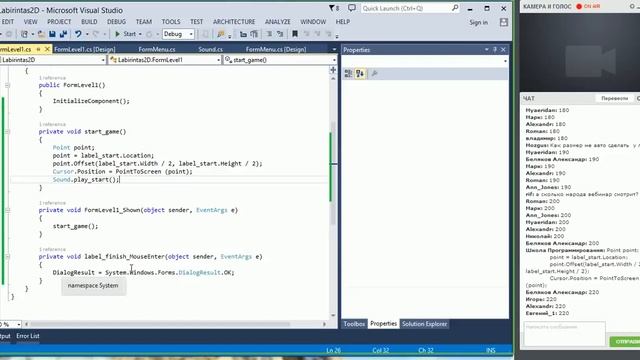Click the Save file icon in the toolbar
Image resolution: width=640 pixels, height=360 pixels.
[52, 34]
